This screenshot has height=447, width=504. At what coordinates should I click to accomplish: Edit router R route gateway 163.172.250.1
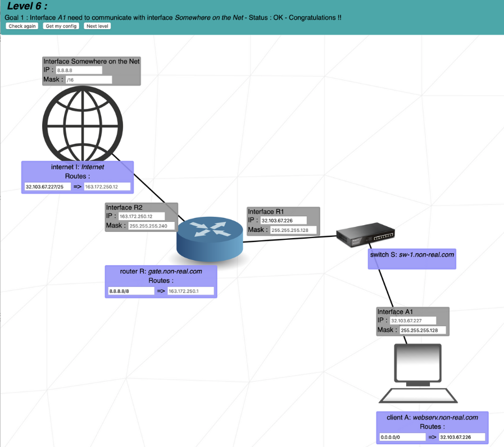[191, 291]
